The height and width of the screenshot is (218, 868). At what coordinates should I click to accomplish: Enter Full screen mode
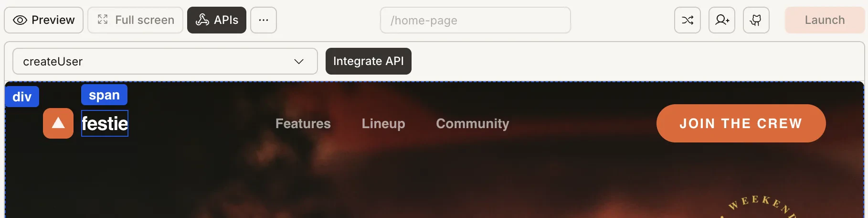coord(136,20)
